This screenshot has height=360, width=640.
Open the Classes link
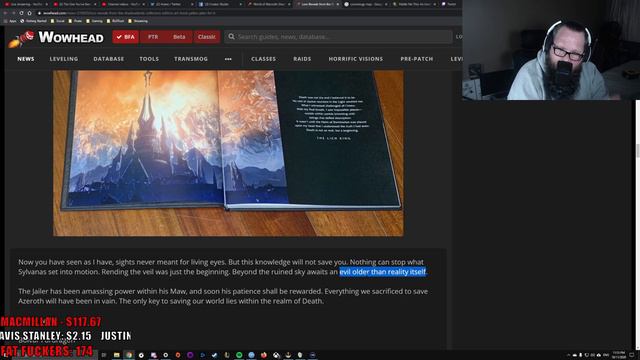[x=263, y=59]
